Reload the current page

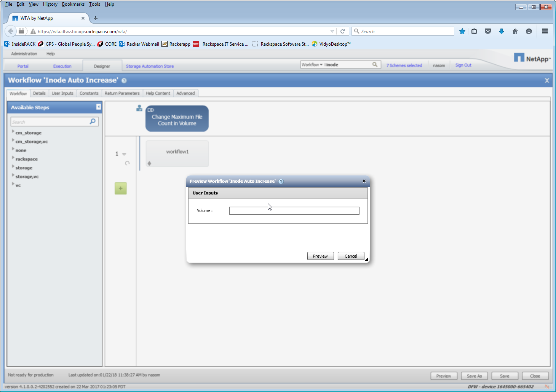tap(342, 31)
